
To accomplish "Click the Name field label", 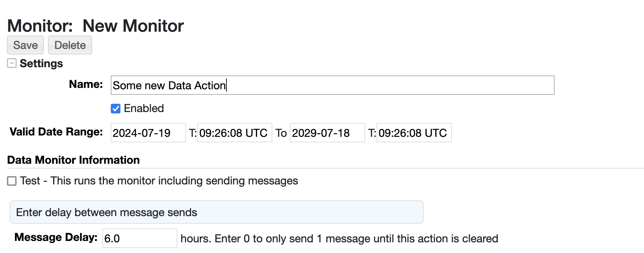I will click(86, 84).
